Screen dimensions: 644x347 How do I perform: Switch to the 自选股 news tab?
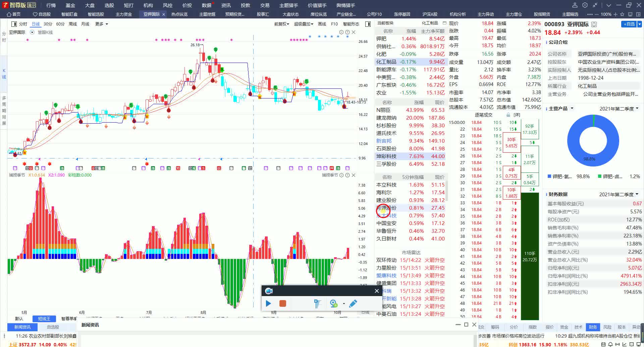[x=53, y=327]
